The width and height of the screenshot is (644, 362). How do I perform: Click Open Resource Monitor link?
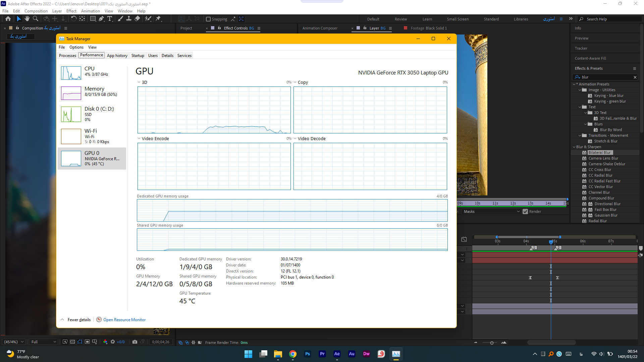click(124, 319)
